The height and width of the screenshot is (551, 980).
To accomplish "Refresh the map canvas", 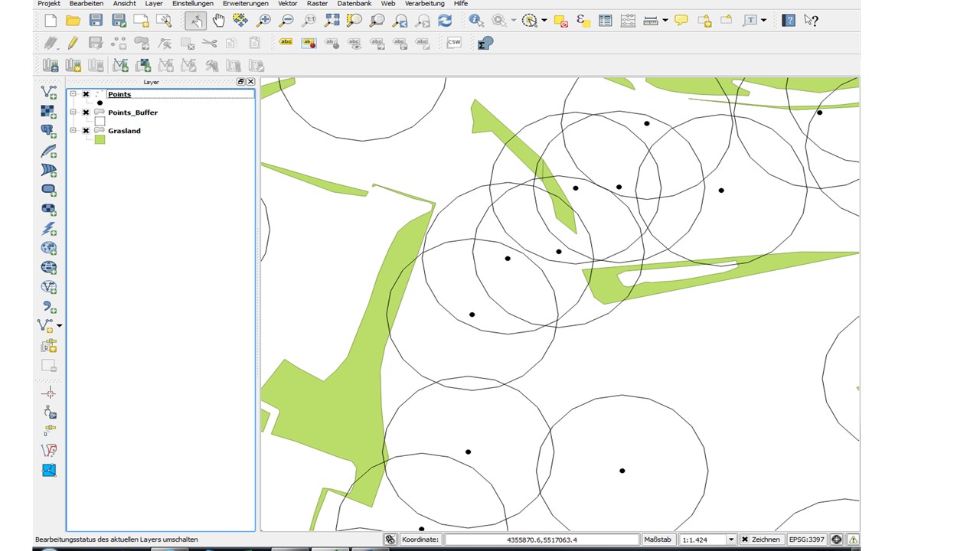I will click(x=445, y=21).
